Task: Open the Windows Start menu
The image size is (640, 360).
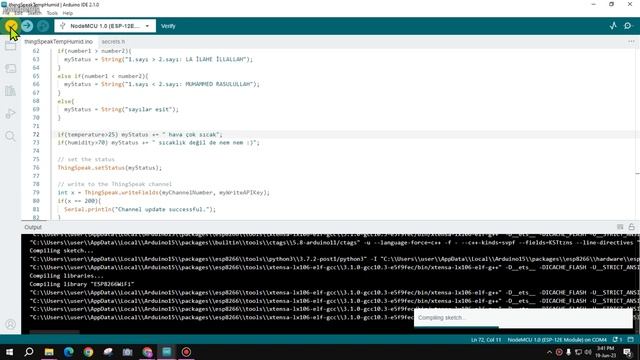Action: coord(9,352)
